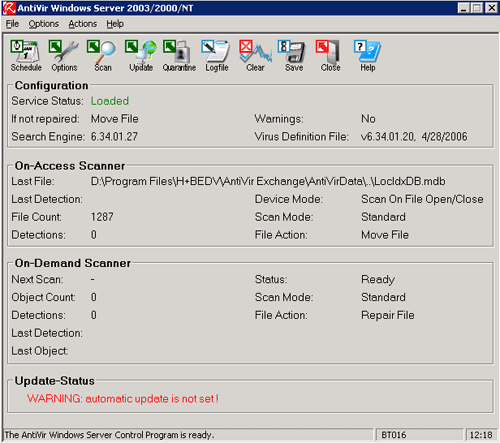Click the Configuration heading

point(51,85)
